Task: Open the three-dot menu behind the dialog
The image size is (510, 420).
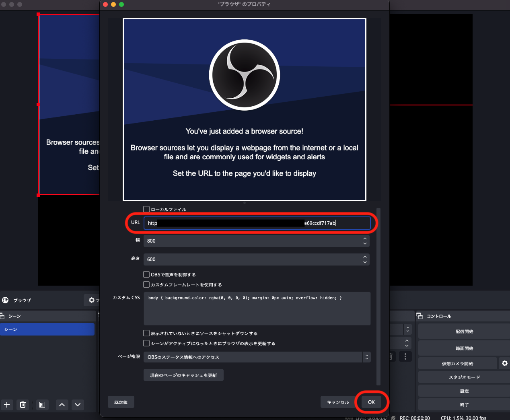Action: (x=405, y=356)
